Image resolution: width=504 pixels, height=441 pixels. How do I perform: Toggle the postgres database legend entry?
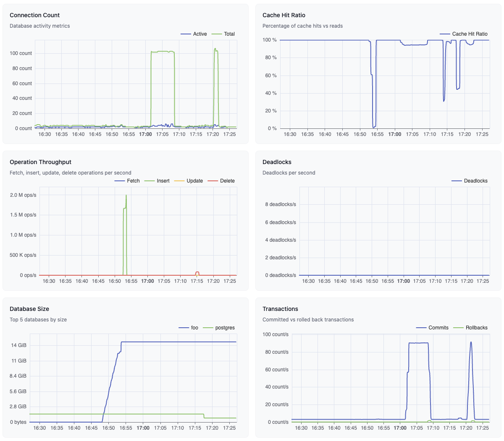(219, 328)
